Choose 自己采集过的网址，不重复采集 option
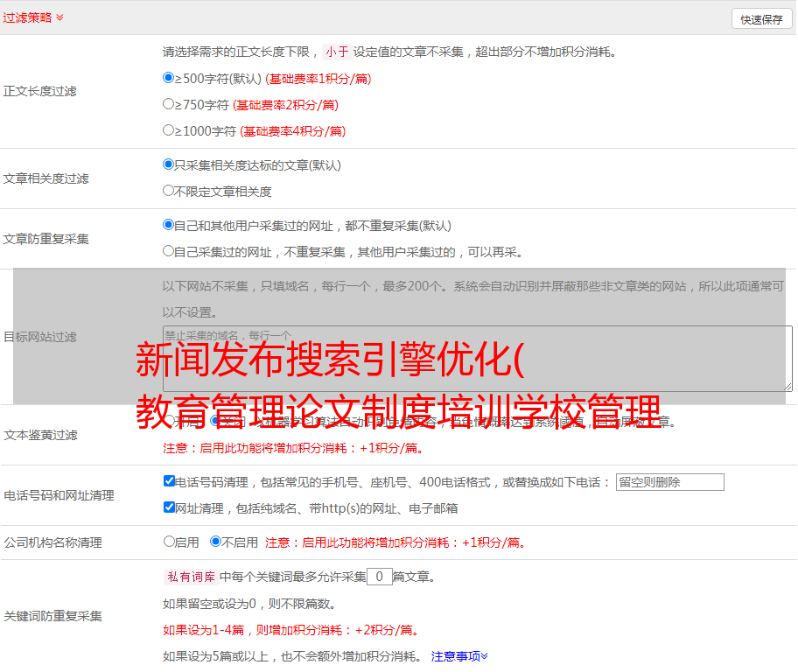 (169, 251)
